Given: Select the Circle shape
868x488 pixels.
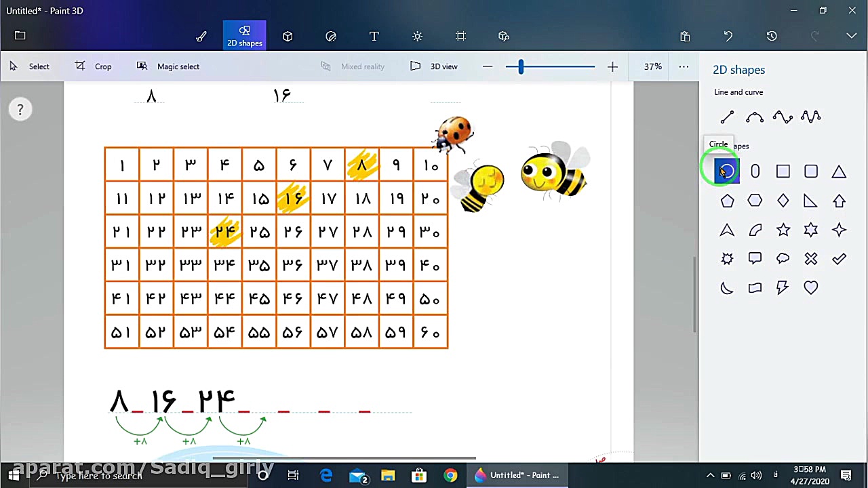Looking at the screenshot, I should (727, 171).
